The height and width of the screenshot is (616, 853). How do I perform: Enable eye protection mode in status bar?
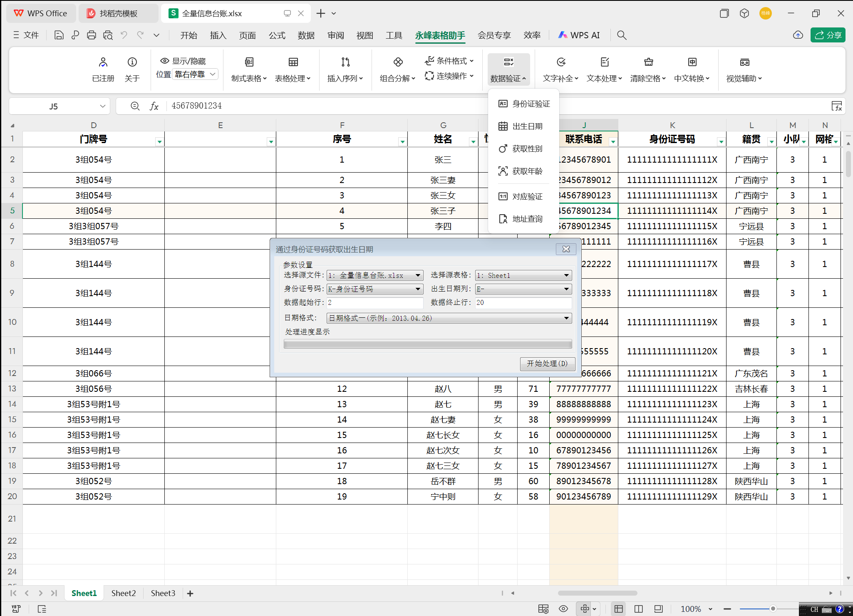[x=563, y=609]
